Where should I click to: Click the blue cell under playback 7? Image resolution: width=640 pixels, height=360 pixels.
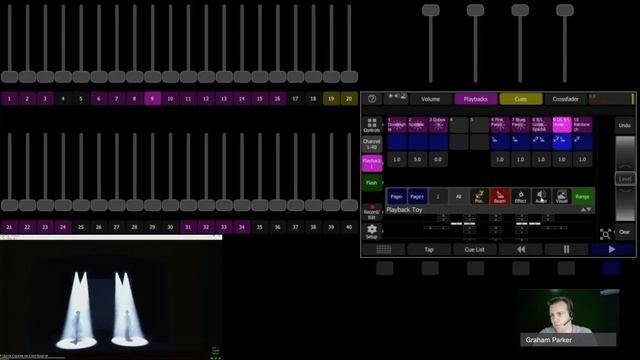520,142
